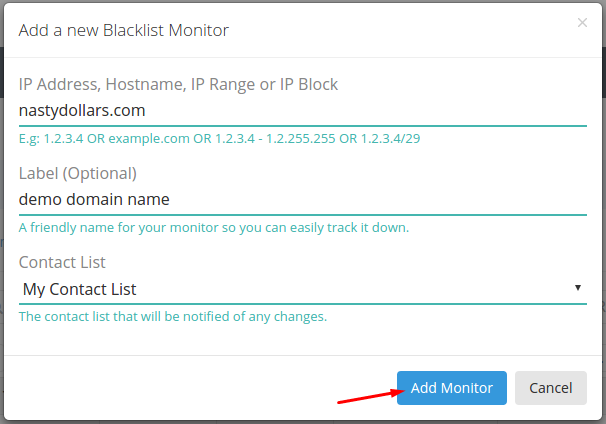Click the Contact List caption

62,262
